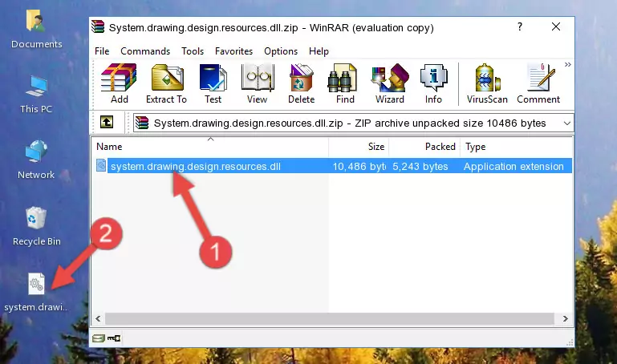Viewport: 617px width, 364px height.
Task: Expand the toolbar overflow chevron
Action: [x=567, y=64]
